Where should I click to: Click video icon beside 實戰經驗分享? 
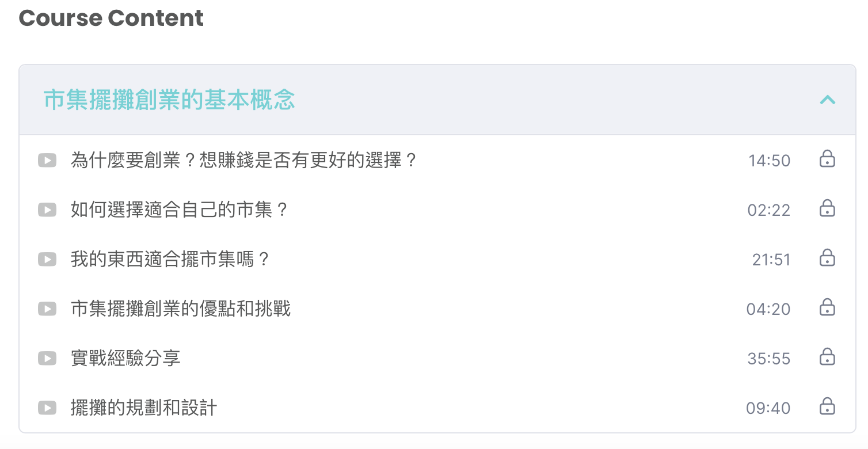[x=47, y=359]
